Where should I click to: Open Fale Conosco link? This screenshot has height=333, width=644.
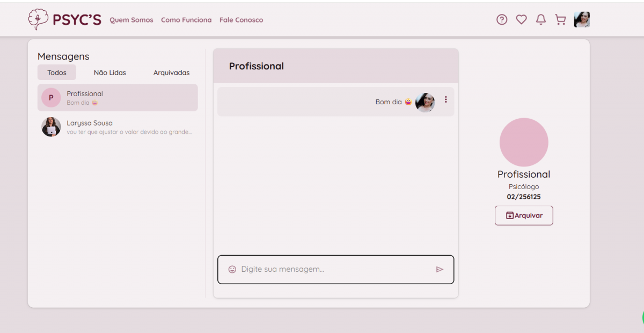[x=241, y=20]
